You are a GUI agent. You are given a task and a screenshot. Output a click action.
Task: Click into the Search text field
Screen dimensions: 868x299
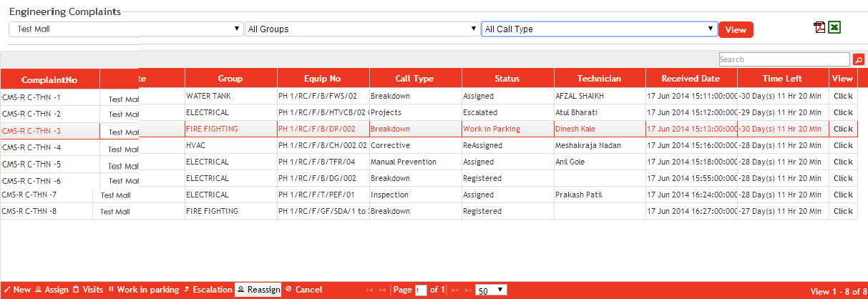[784, 59]
